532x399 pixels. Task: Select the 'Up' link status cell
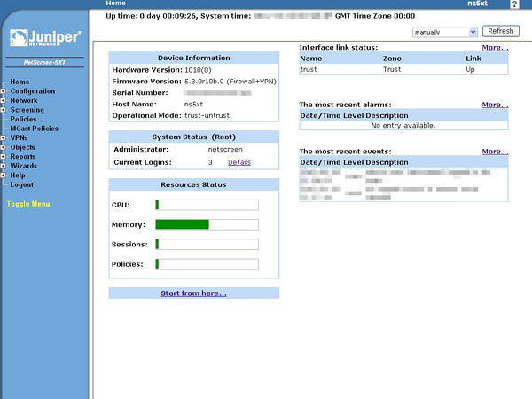[470, 69]
